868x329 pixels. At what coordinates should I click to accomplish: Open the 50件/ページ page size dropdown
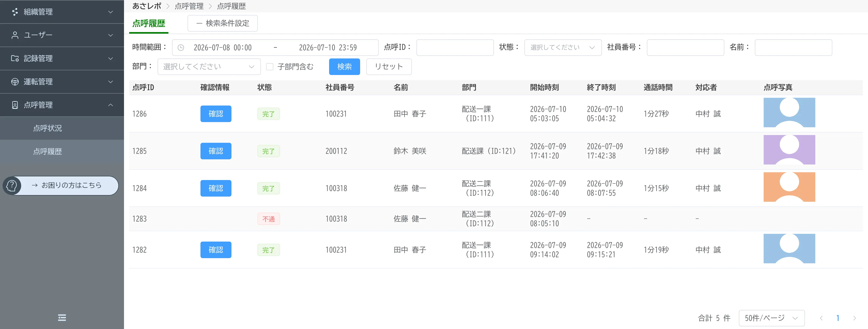coord(772,318)
